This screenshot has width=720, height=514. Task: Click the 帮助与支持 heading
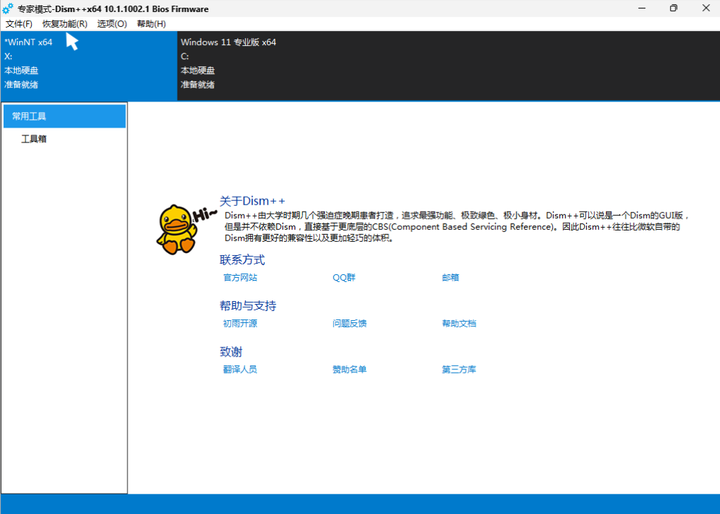click(x=248, y=306)
